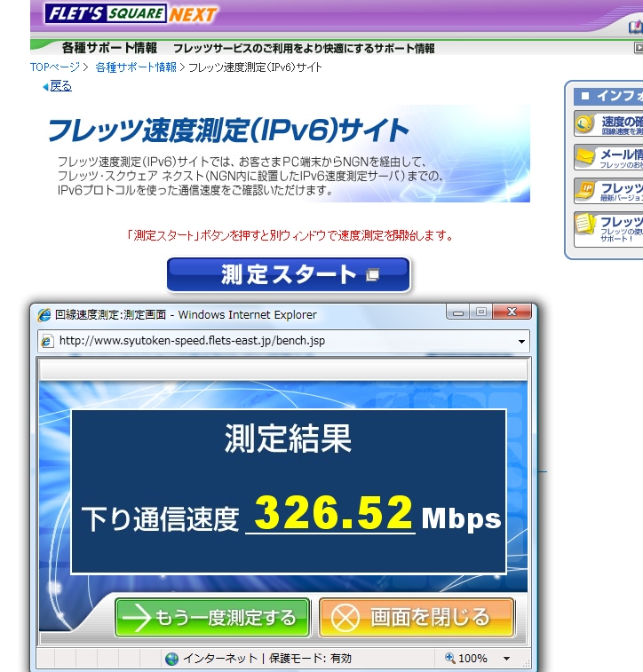
Task: Click もう一度測定する green button
Action: [212, 618]
